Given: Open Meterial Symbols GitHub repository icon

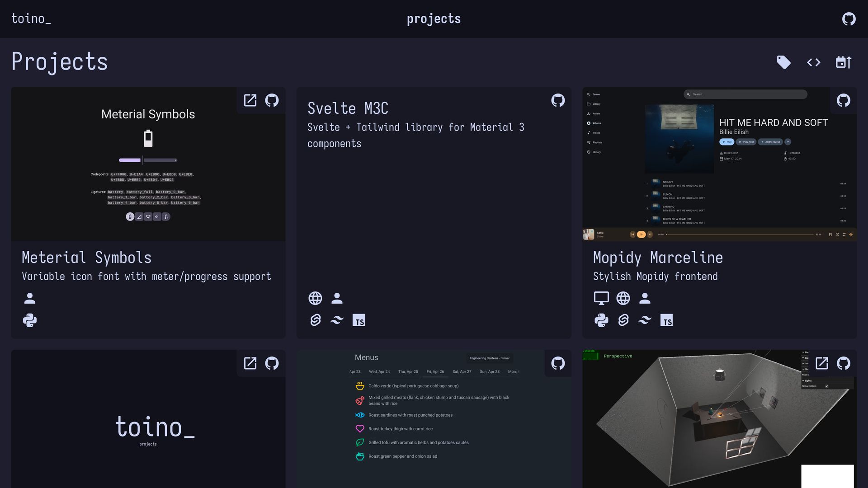Looking at the screenshot, I should [272, 100].
